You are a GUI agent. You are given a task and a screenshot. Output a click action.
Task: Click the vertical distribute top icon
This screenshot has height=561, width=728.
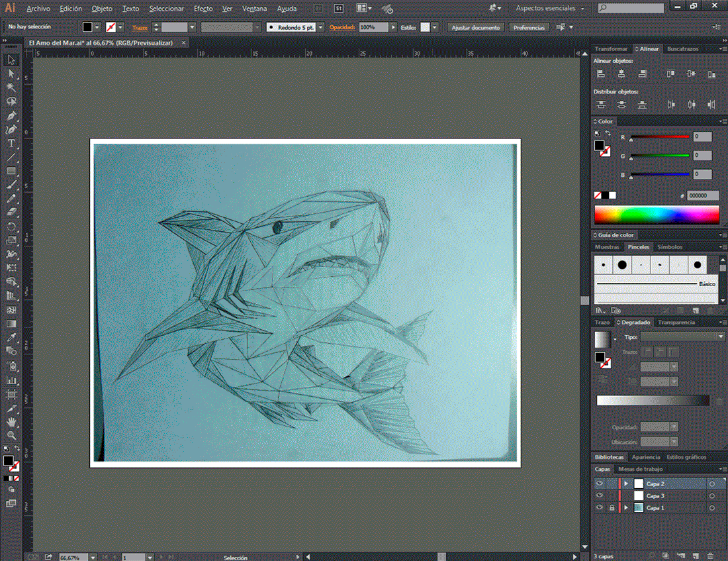pos(601,105)
